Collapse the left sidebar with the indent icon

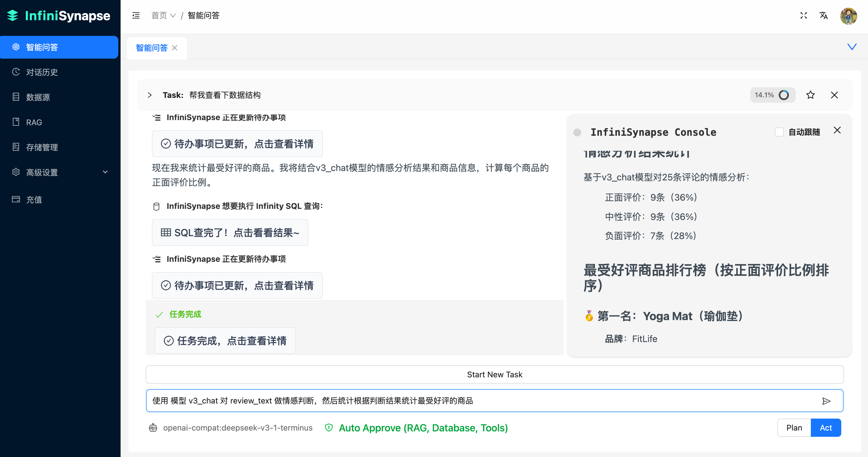point(136,15)
